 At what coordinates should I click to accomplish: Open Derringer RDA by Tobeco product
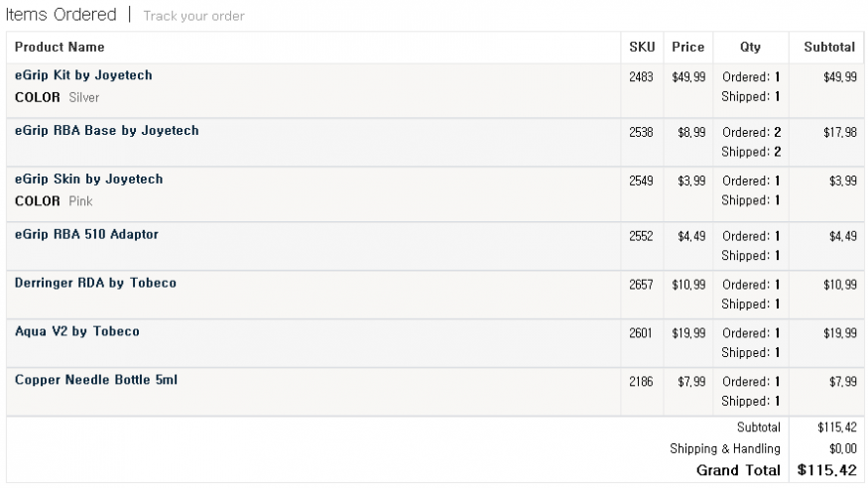[96, 284]
